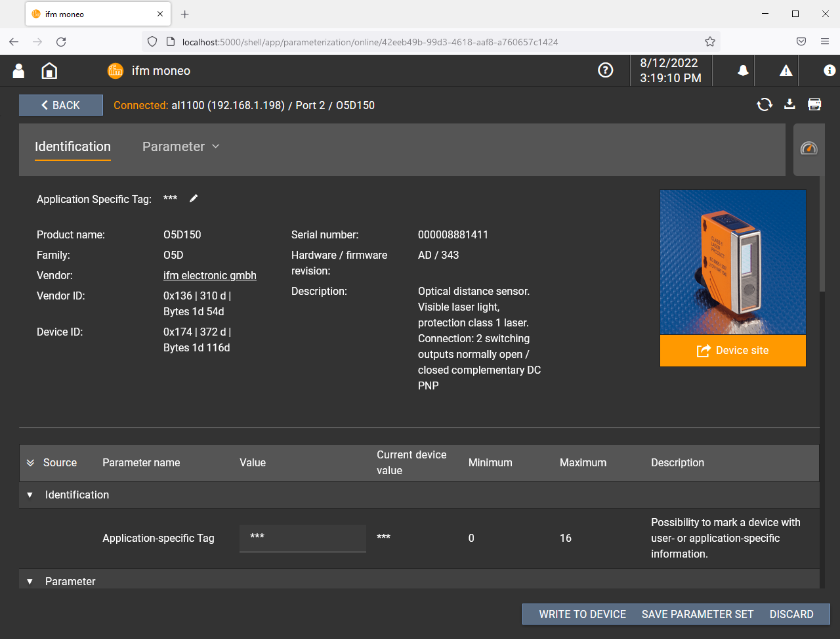Switch to the Identification tab
Image resolution: width=840 pixels, height=639 pixels.
[72, 146]
